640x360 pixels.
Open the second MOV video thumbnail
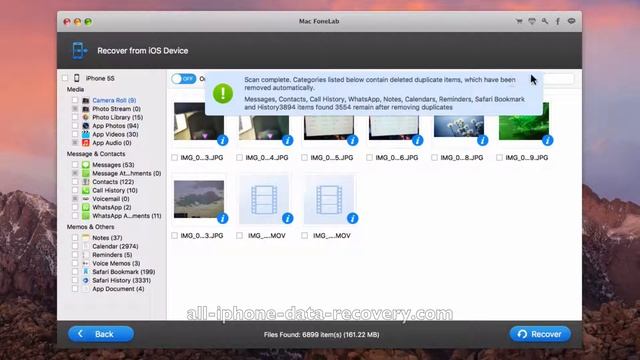click(329, 200)
